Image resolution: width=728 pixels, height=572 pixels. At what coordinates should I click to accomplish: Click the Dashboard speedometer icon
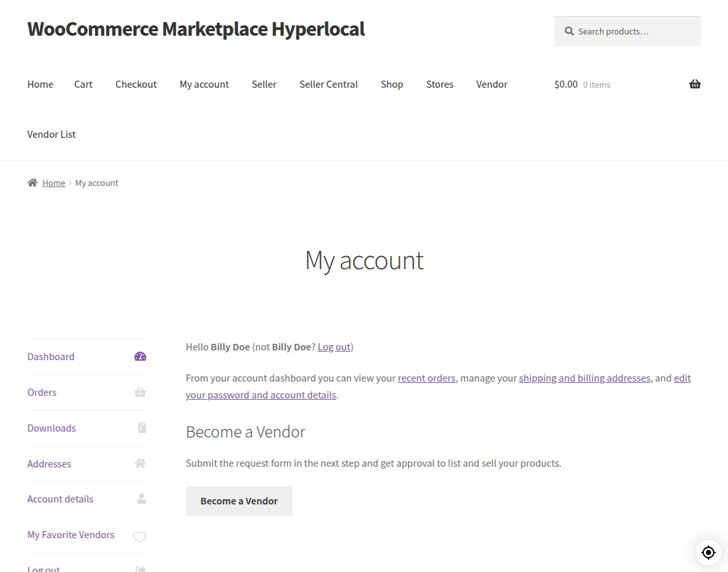pos(140,357)
